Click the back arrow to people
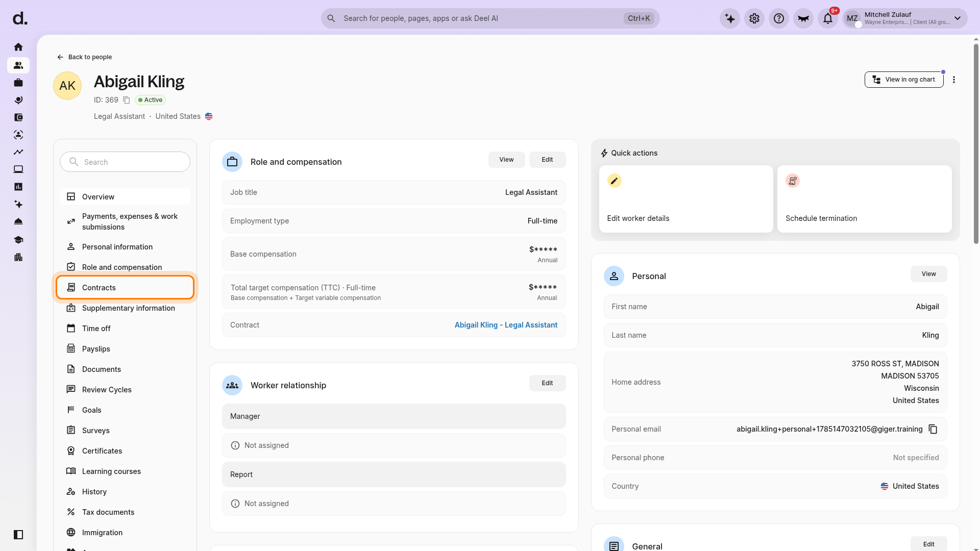 point(60,57)
